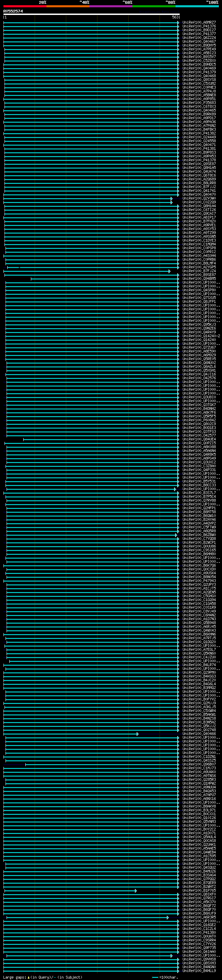This screenshot has height=980, width=222.
Task: Click hit label UniRef100_Q9SYS8
Action: 199,80
